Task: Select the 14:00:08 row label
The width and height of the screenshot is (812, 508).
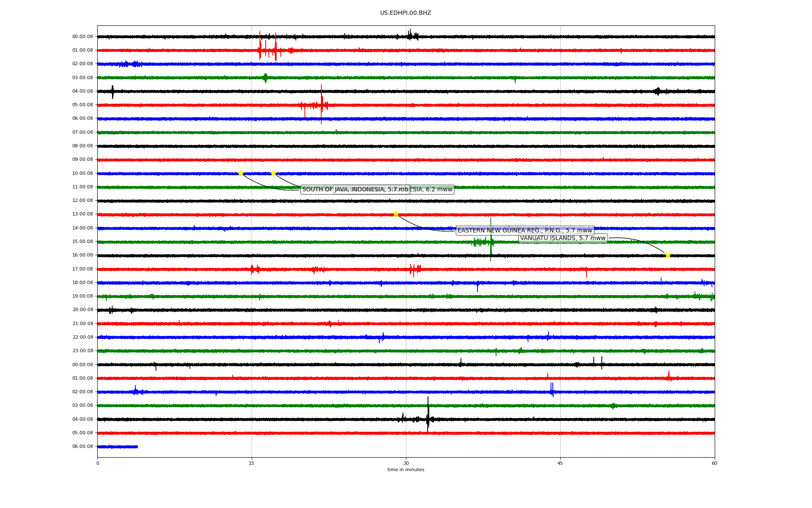Action: (x=82, y=228)
